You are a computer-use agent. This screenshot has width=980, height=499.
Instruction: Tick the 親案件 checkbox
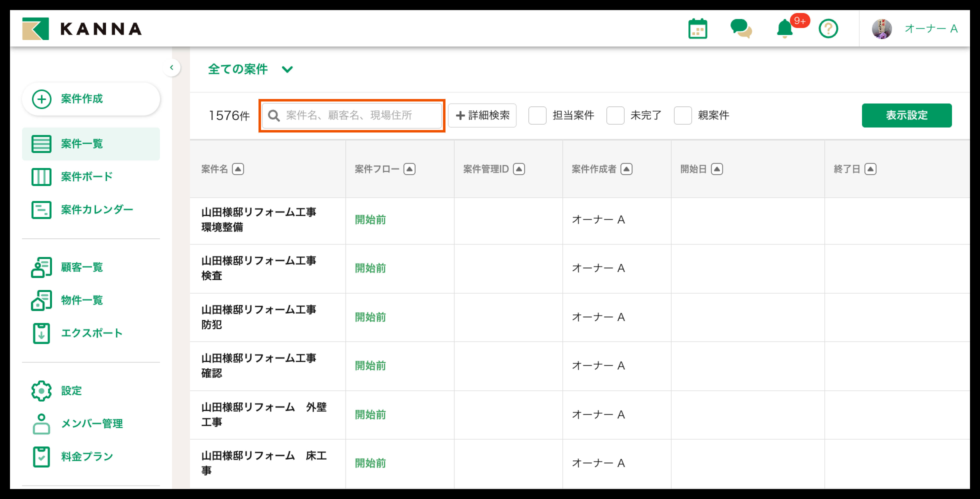[682, 115]
